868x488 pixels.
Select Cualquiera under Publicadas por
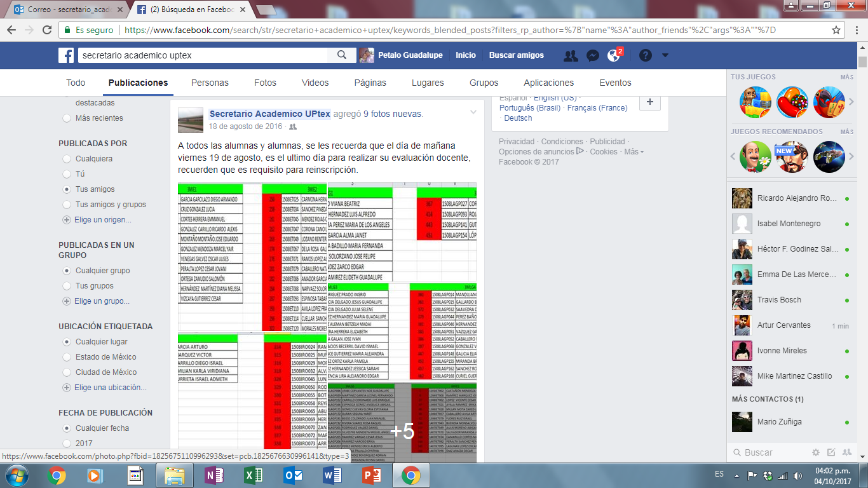tap(67, 159)
